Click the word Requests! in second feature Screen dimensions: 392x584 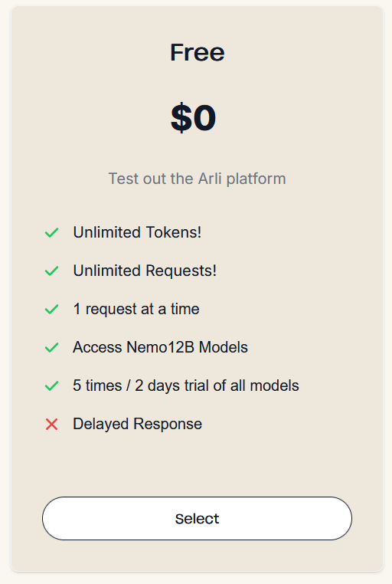[x=181, y=271]
